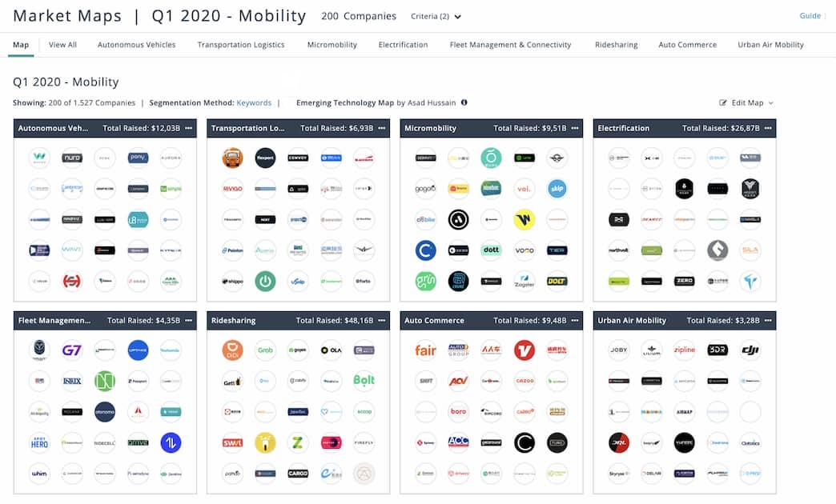
Task: Click the info icon beside Asad Hussain
Action: pos(464,102)
